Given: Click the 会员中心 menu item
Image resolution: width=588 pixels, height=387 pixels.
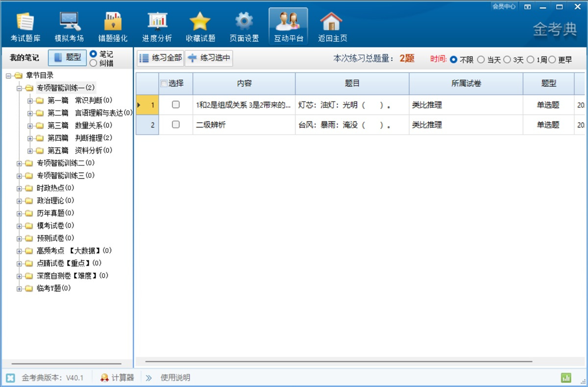Looking at the screenshot, I should (504, 6).
